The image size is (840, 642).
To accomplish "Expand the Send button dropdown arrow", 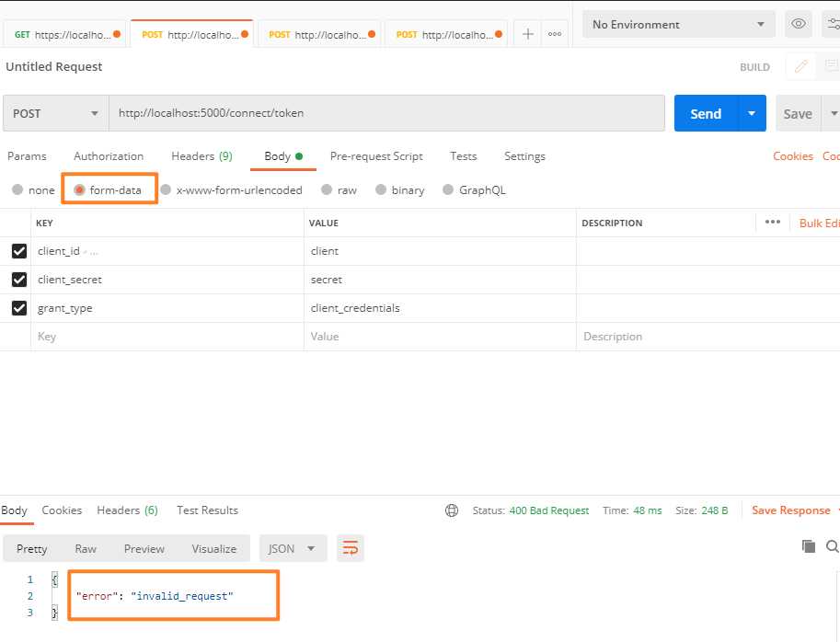I will (752, 113).
